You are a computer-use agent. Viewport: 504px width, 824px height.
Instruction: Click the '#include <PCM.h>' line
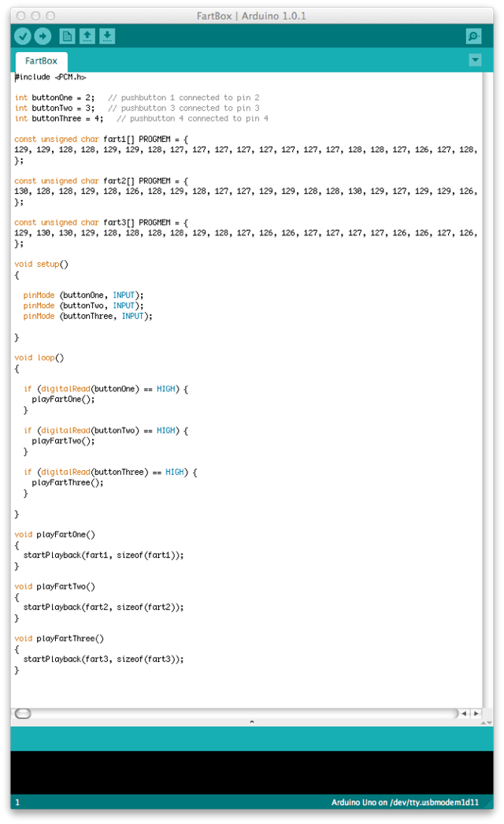tap(50, 76)
